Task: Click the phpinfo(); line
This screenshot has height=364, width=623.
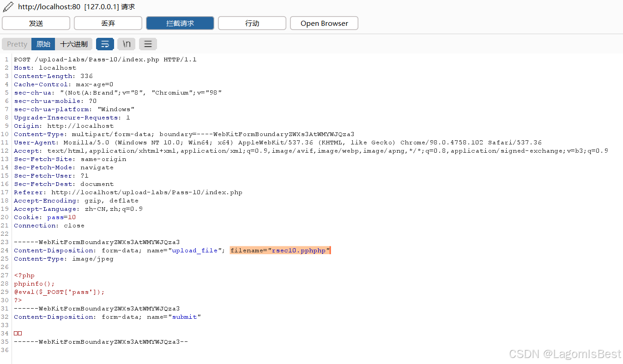Action: pyautogui.click(x=35, y=284)
